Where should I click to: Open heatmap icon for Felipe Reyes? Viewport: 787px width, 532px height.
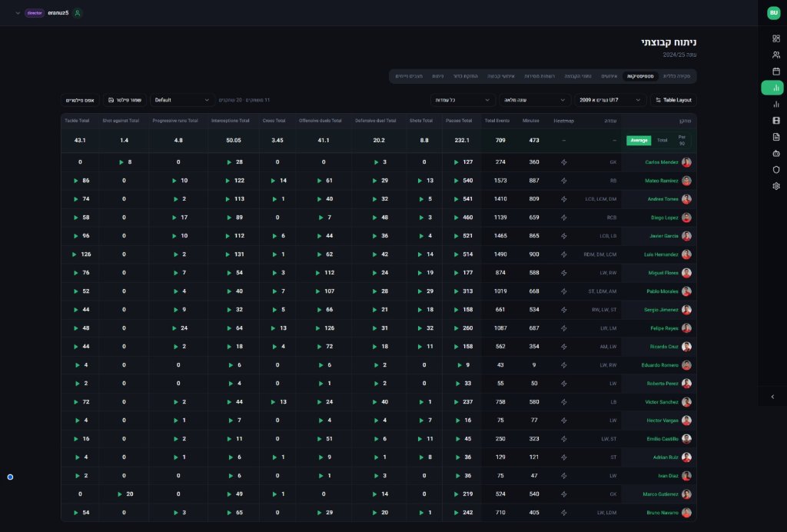coord(563,328)
